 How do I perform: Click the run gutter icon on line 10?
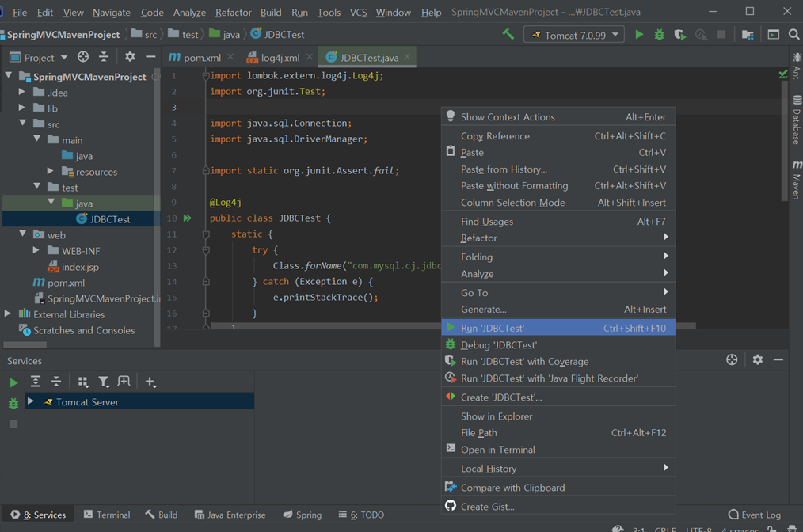pos(188,218)
